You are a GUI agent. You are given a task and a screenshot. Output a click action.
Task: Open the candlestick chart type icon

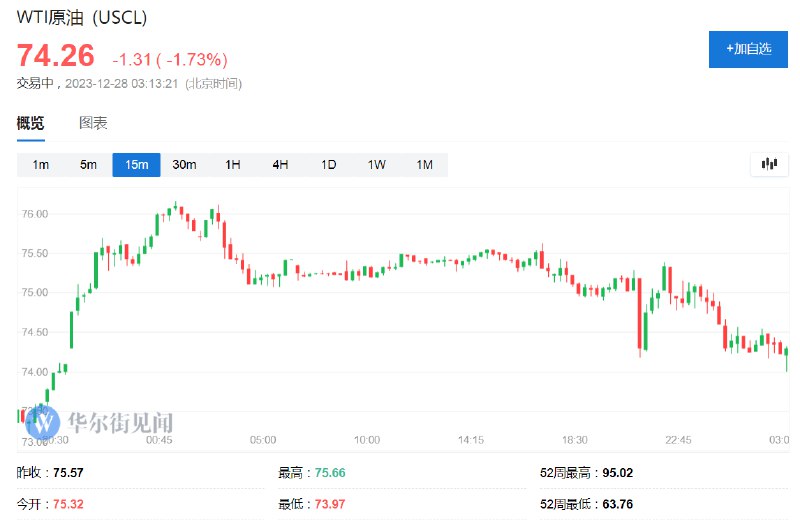[x=769, y=164]
